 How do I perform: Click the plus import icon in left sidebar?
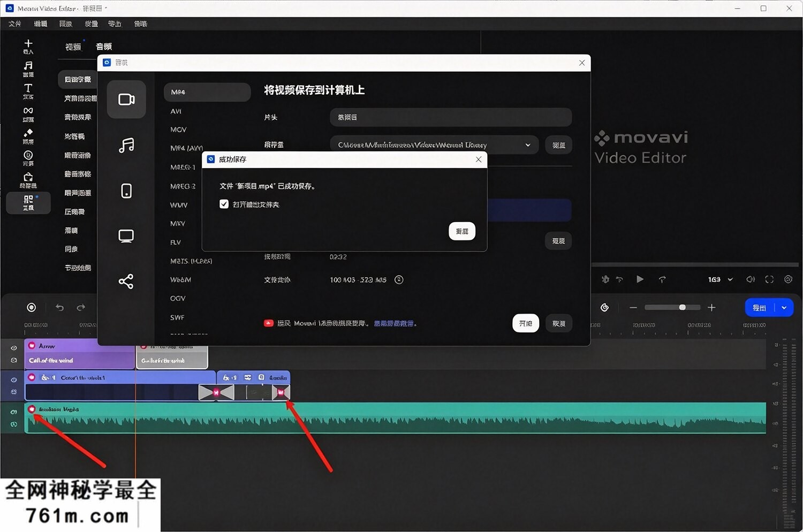click(x=28, y=43)
